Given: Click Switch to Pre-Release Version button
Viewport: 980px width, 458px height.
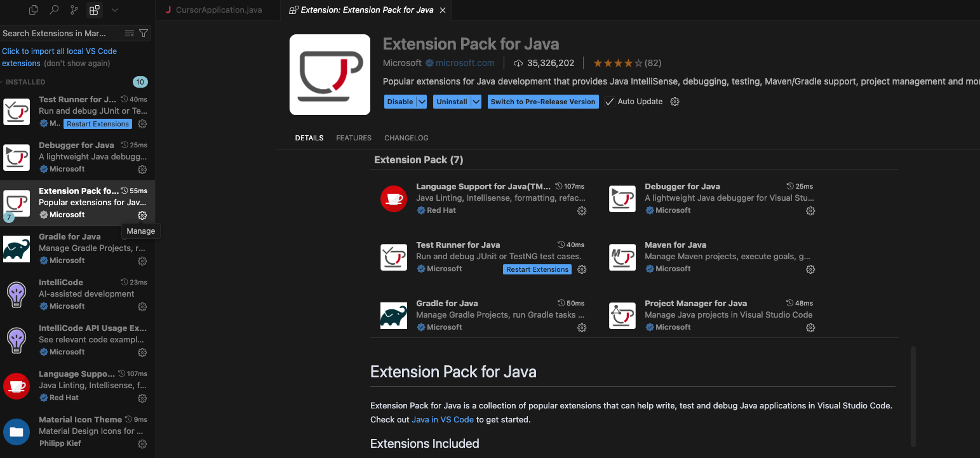Looking at the screenshot, I should (x=543, y=102).
